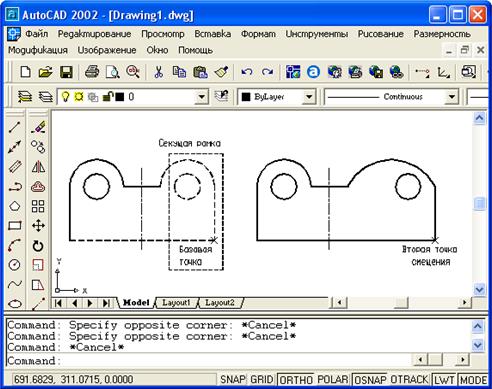
Task: Open the Layers manager icon
Action: pyautogui.click(x=25, y=97)
